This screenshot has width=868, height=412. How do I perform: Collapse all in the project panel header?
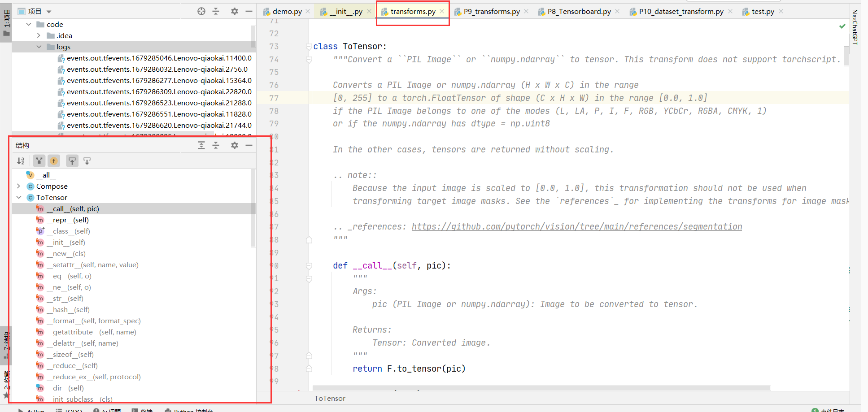pos(216,11)
